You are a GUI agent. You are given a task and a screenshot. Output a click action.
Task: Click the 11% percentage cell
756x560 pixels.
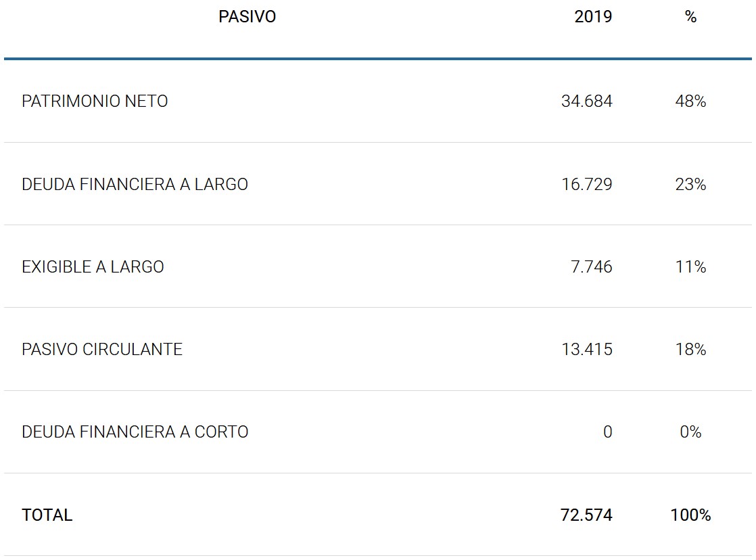pyautogui.click(x=690, y=266)
